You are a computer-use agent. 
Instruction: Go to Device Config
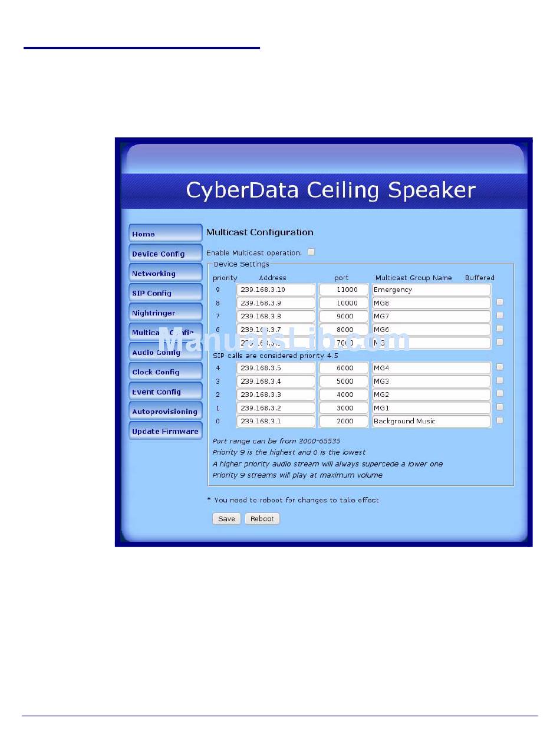(166, 254)
